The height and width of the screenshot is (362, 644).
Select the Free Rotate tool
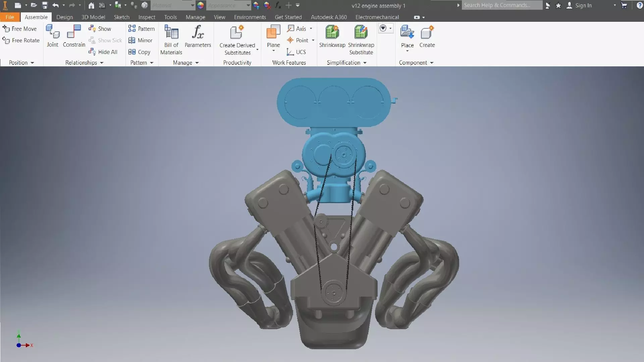click(21, 40)
